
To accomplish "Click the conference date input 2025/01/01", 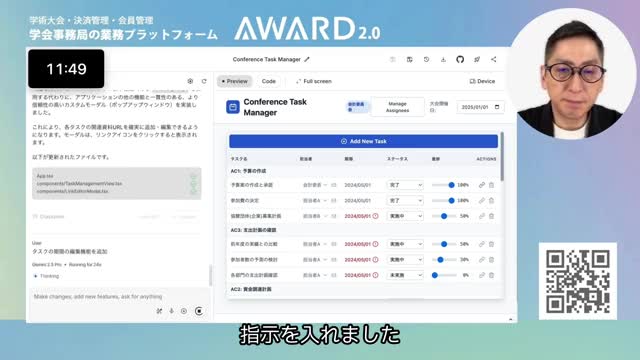I will coord(480,107).
